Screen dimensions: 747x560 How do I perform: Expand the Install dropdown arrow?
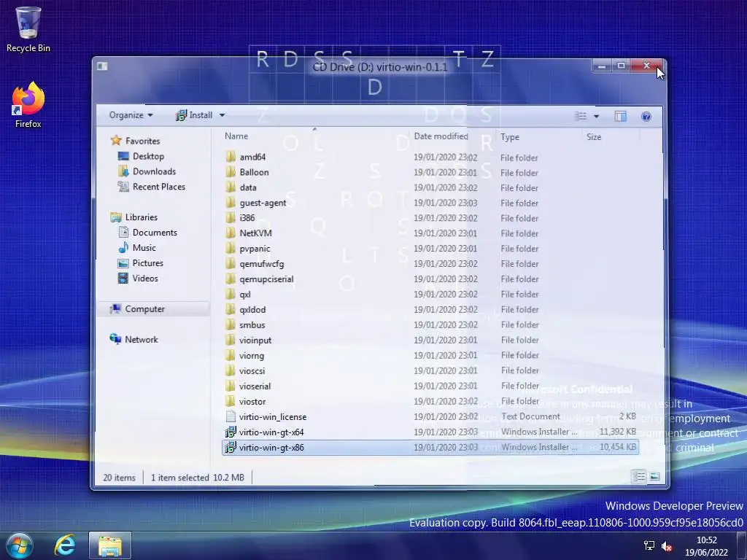click(222, 115)
